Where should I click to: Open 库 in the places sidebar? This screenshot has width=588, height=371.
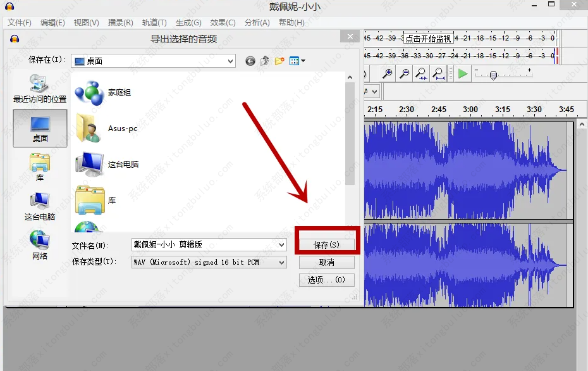coord(40,168)
